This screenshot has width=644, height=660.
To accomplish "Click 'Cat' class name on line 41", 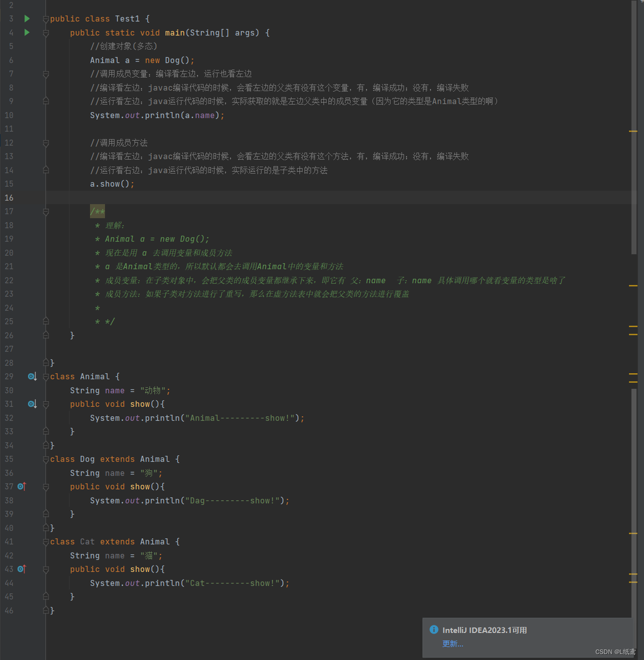I will (87, 541).
